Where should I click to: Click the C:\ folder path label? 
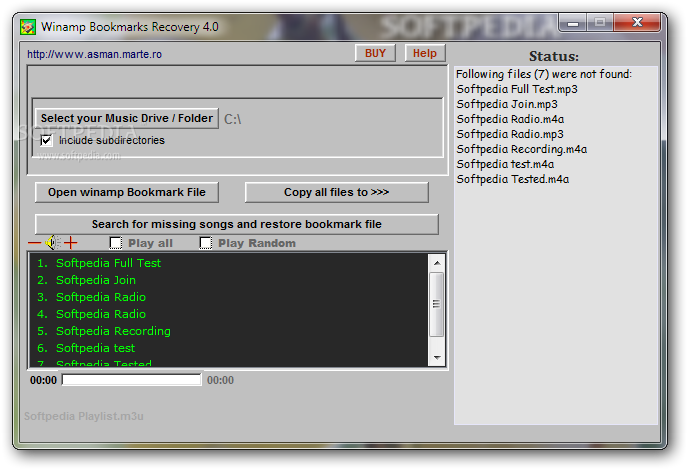tap(233, 119)
